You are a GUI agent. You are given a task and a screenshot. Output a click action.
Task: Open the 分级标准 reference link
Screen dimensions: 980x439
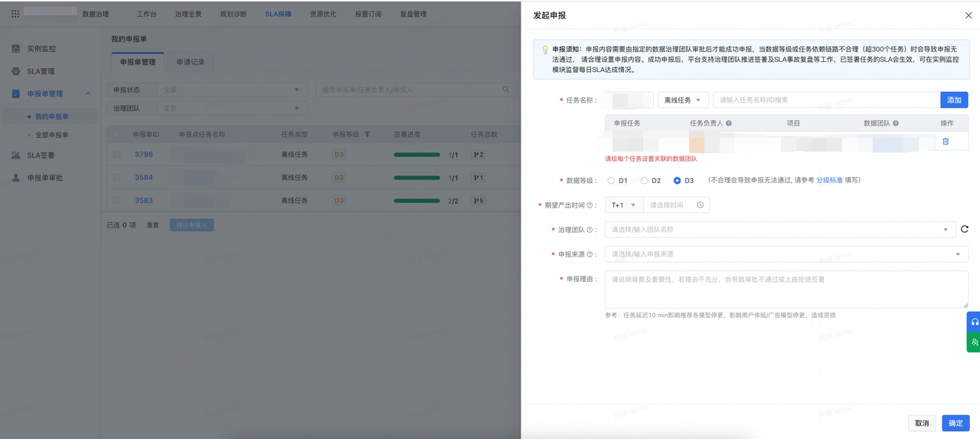pos(828,181)
